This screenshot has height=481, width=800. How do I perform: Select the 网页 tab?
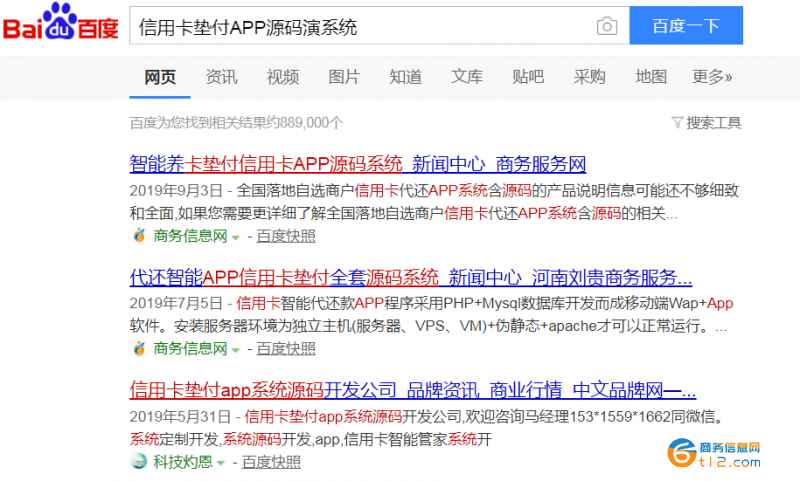160,77
